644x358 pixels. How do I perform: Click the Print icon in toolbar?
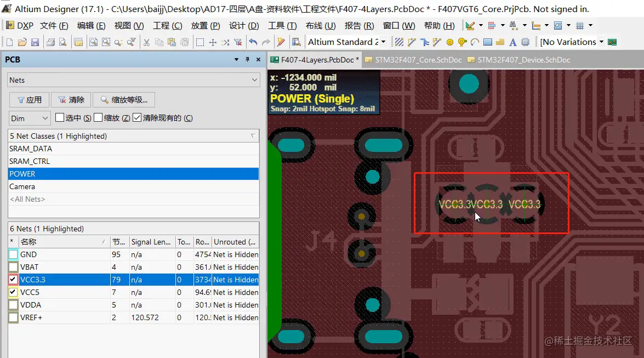tap(50, 42)
